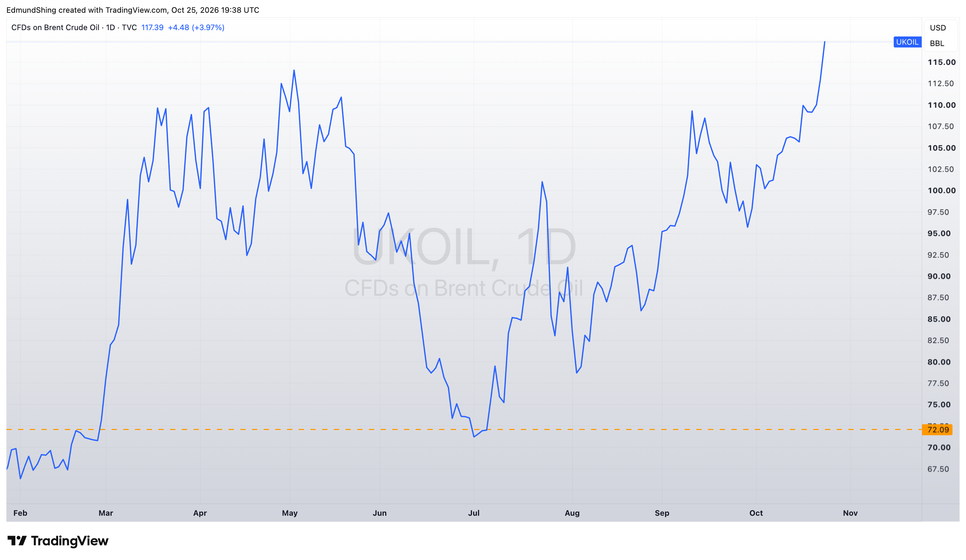Click the 117.39 last price value
Screen dimensions: 966x560
pyautogui.click(x=152, y=28)
